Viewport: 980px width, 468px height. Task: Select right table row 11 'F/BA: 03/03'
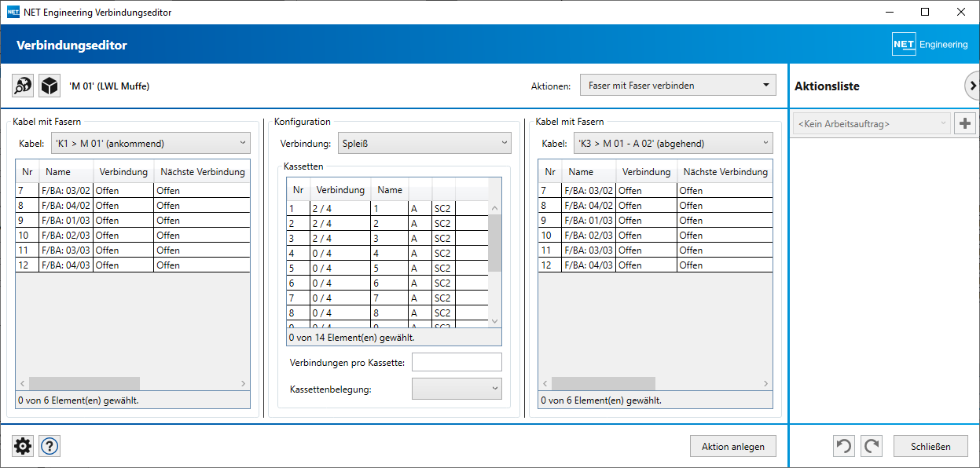655,250
